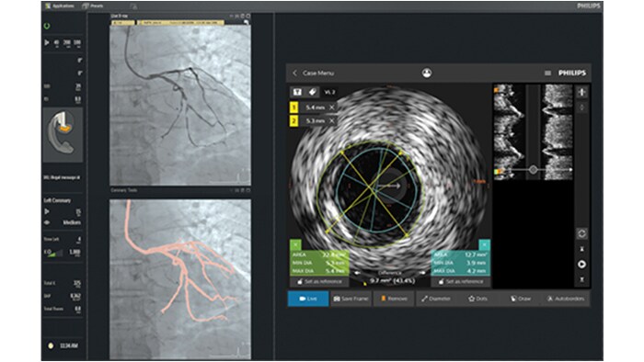Screen dimensions: 644x362
Task: Select the Dots tool
Action: pyautogui.click(x=478, y=299)
